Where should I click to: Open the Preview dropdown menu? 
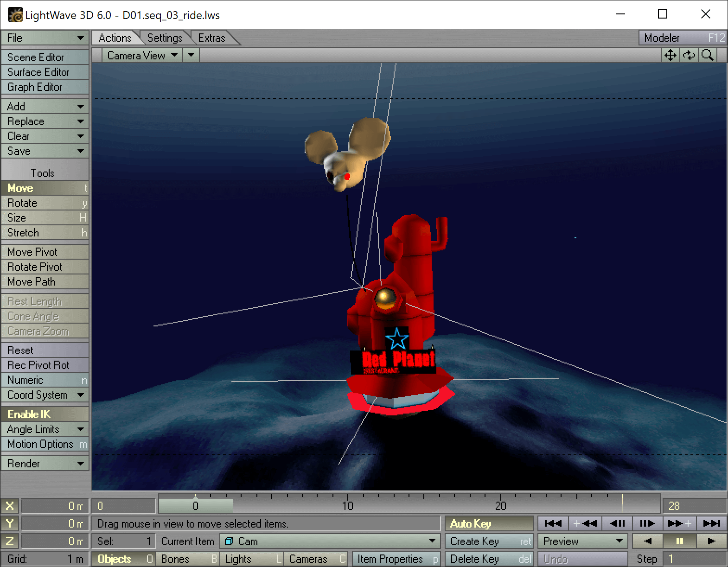click(583, 541)
